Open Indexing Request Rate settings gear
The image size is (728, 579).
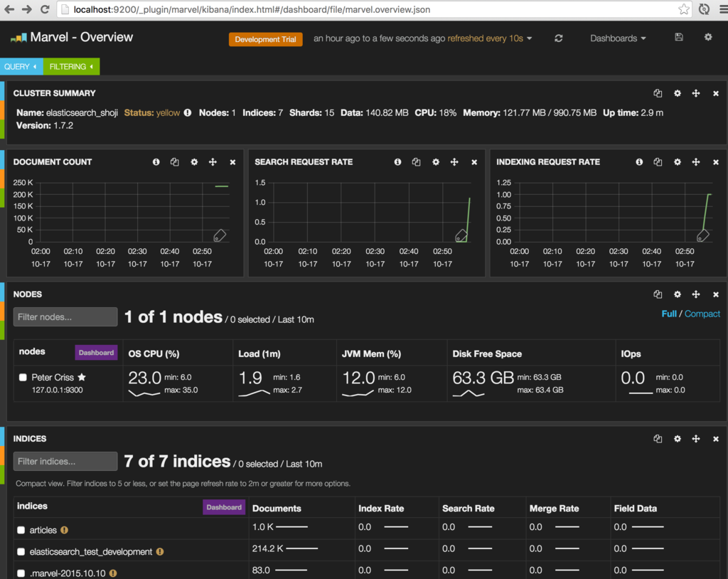pos(678,162)
